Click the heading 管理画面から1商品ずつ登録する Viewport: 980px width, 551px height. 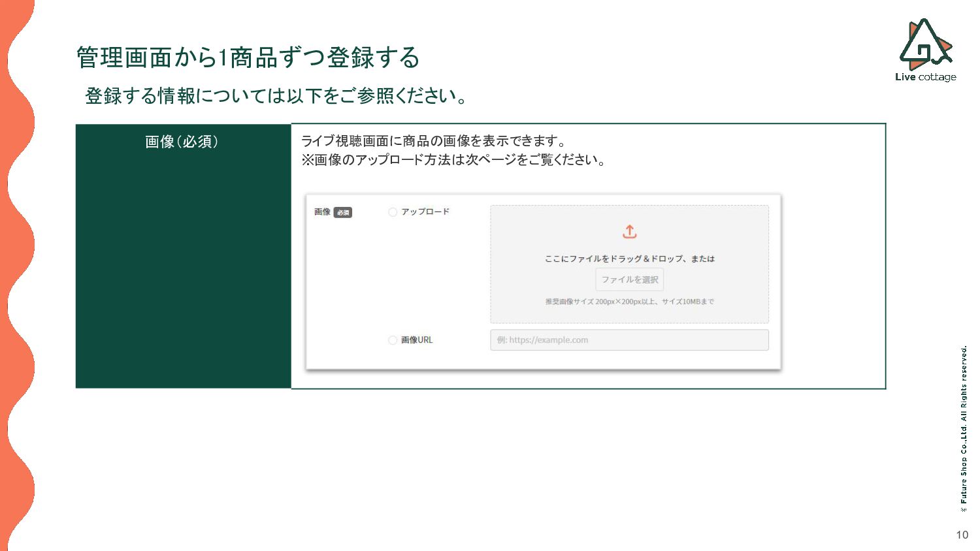pos(248,57)
